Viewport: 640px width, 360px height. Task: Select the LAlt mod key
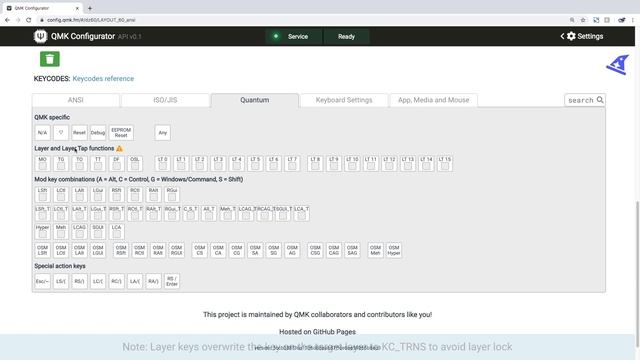tap(80, 195)
